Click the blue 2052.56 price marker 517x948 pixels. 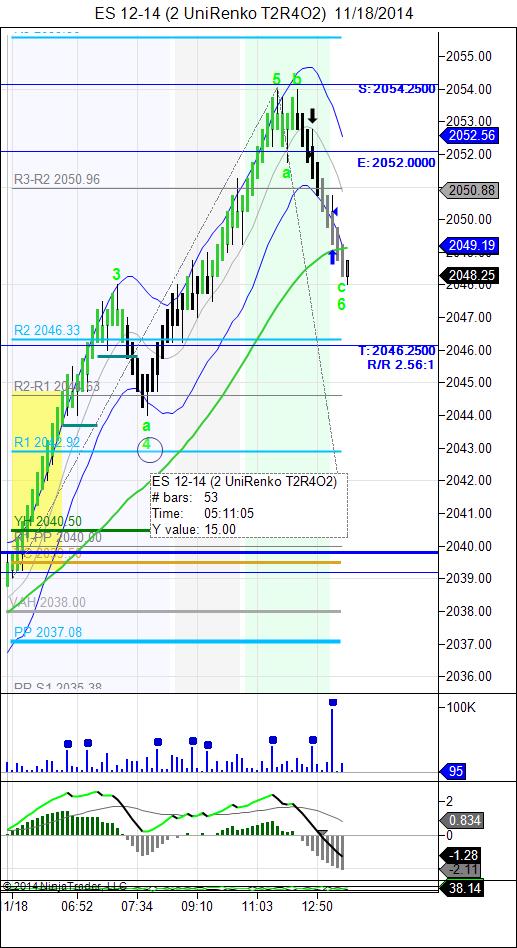coord(471,136)
